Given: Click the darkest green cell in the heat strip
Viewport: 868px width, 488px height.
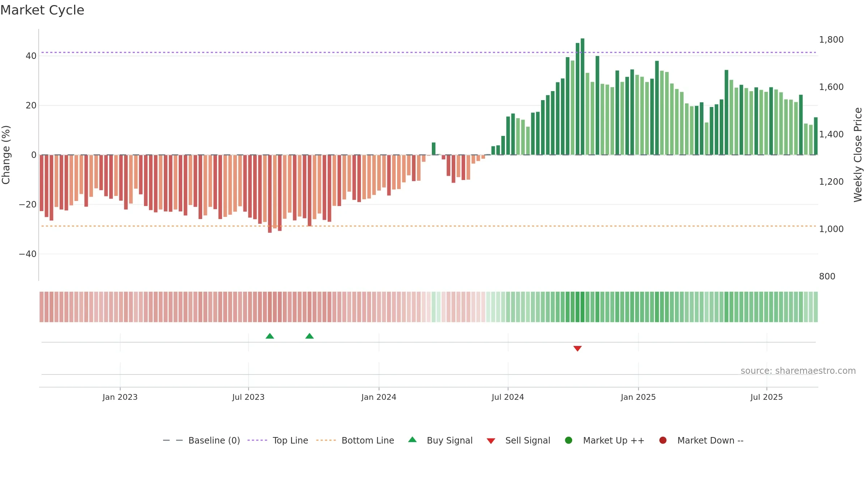Looking at the screenshot, I should click(583, 307).
